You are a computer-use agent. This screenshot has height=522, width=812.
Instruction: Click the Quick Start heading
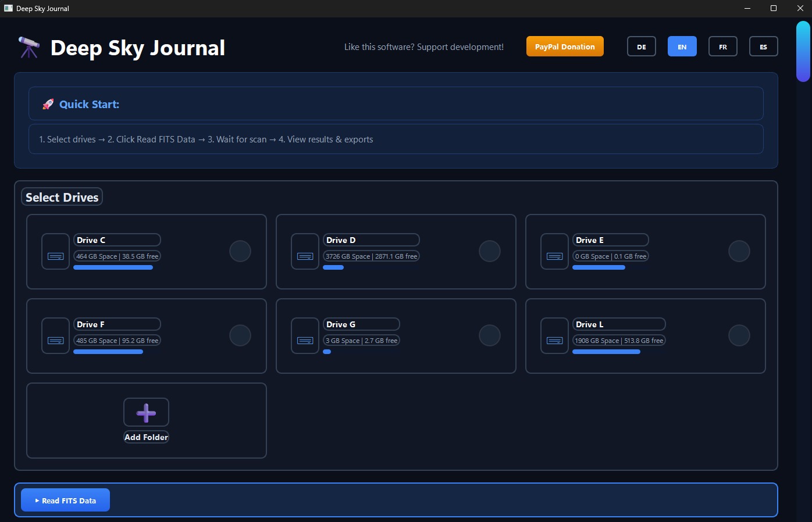pyautogui.click(x=89, y=104)
